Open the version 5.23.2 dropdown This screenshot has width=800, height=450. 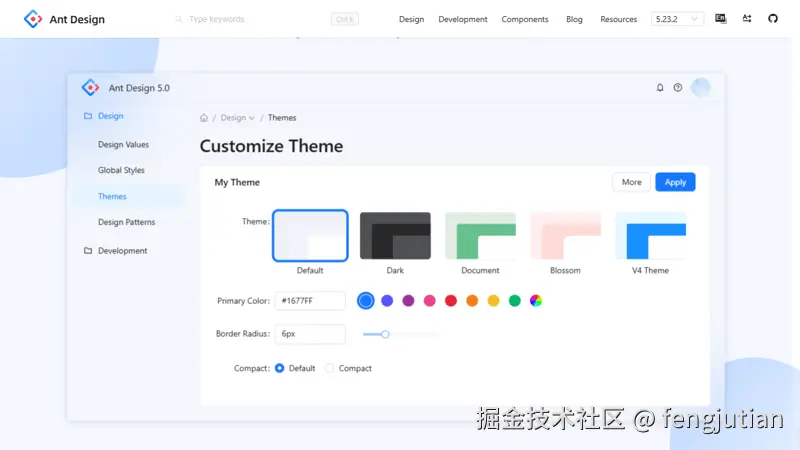click(x=677, y=19)
